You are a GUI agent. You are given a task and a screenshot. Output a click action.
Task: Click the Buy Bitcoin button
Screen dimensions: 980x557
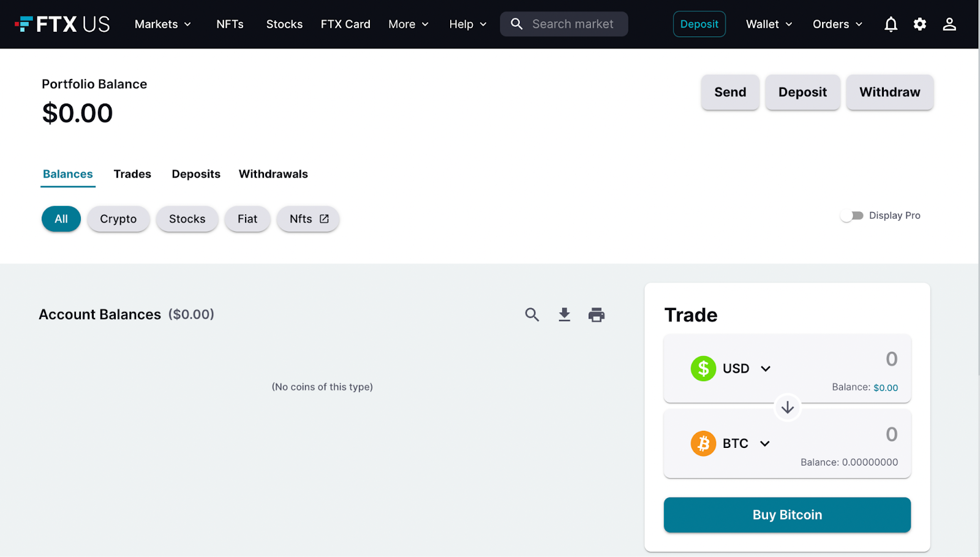787,515
